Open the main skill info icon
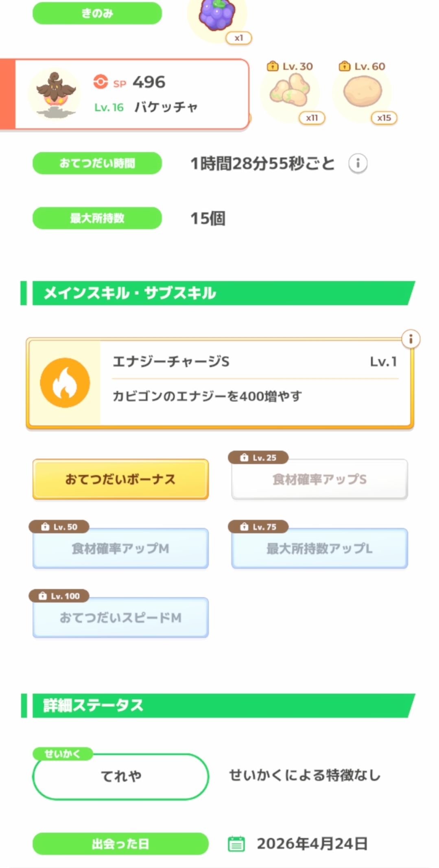 (x=411, y=339)
